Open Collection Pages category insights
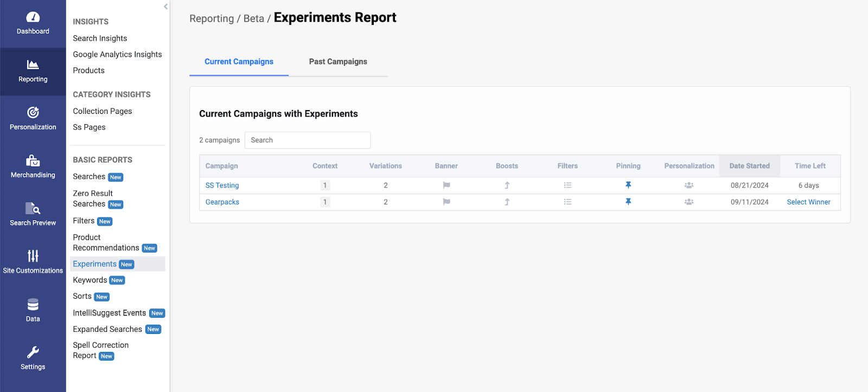The width and height of the screenshot is (868, 392). pyautogui.click(x=103, y=111)
